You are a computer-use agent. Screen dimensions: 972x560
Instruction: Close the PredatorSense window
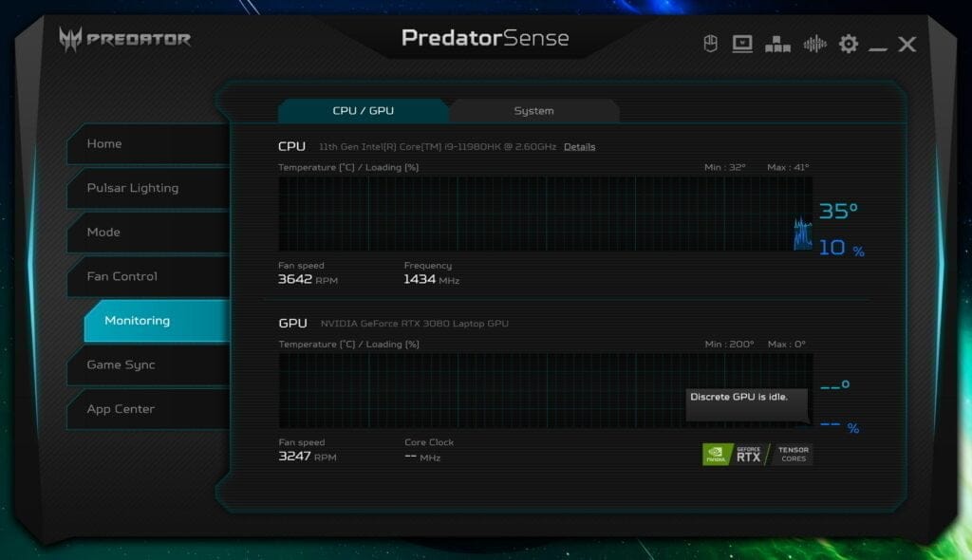pos(907,44)
